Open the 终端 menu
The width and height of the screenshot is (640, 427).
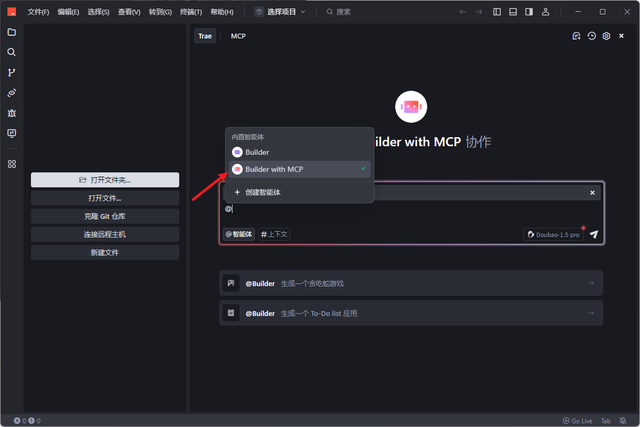click(x=191, y=12)
